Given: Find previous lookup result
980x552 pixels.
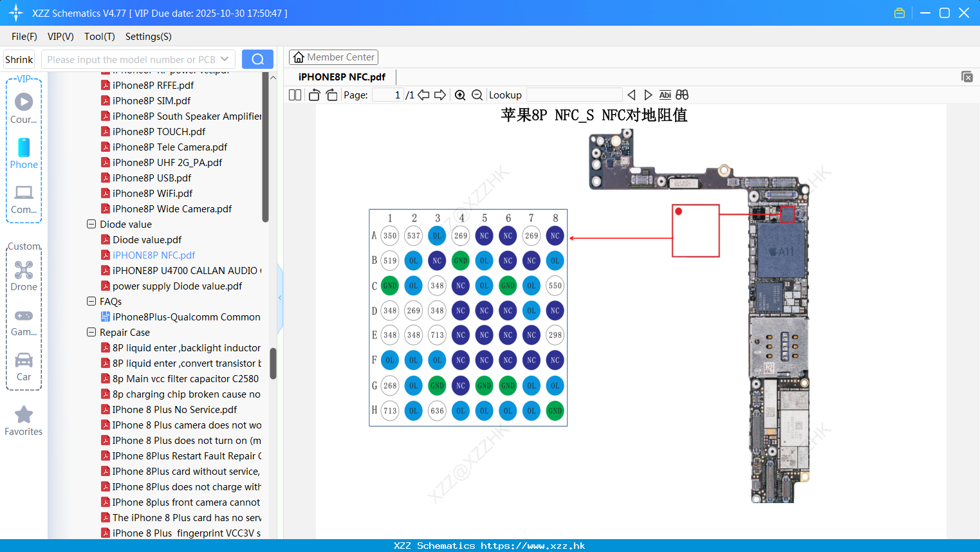Looking at the screenshot, I should coord(631,95).
